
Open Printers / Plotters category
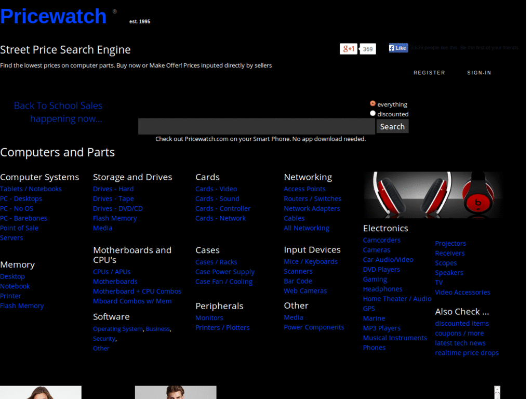click(x=222, y=328)
